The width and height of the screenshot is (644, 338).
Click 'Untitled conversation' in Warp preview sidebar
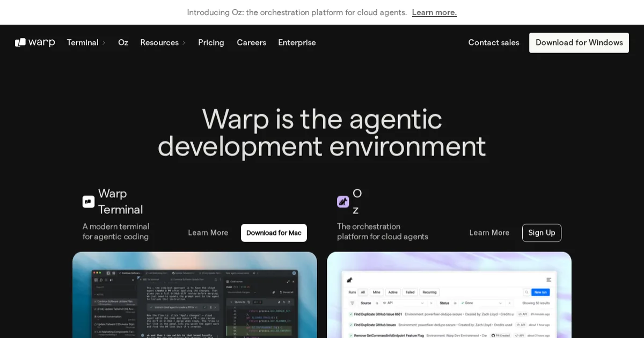tap(115, 318)
